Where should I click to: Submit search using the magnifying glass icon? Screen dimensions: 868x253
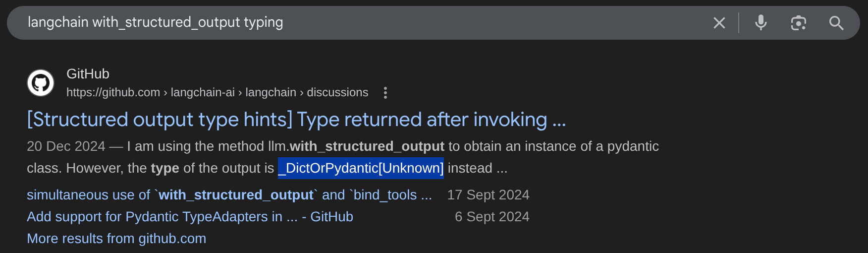click(x=836, y=23)
